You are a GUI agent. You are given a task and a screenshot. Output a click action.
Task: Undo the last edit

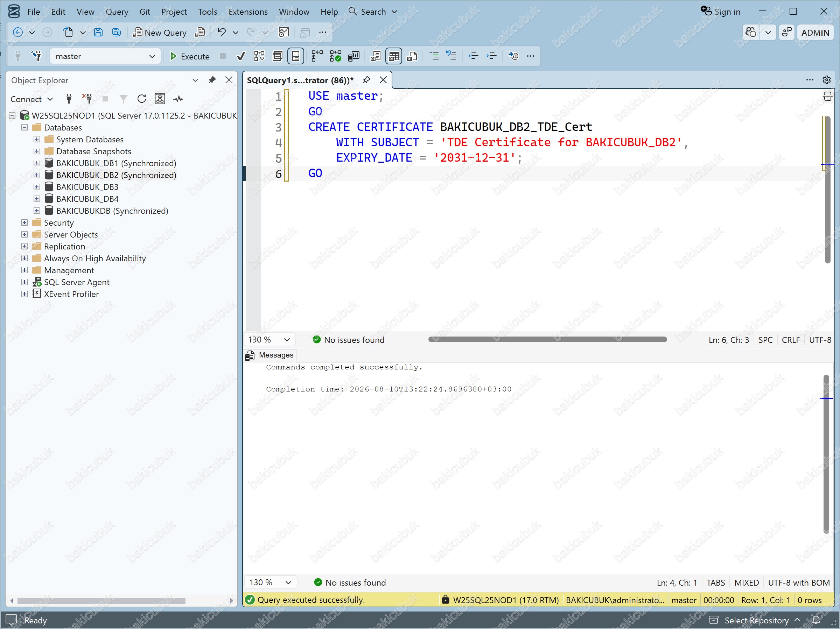tap(222, 33)
